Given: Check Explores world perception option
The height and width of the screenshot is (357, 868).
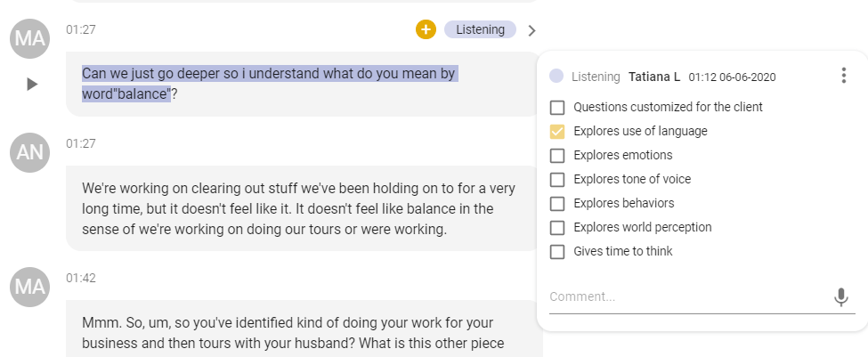Looking at the screenshot, I should coord(557,228).
